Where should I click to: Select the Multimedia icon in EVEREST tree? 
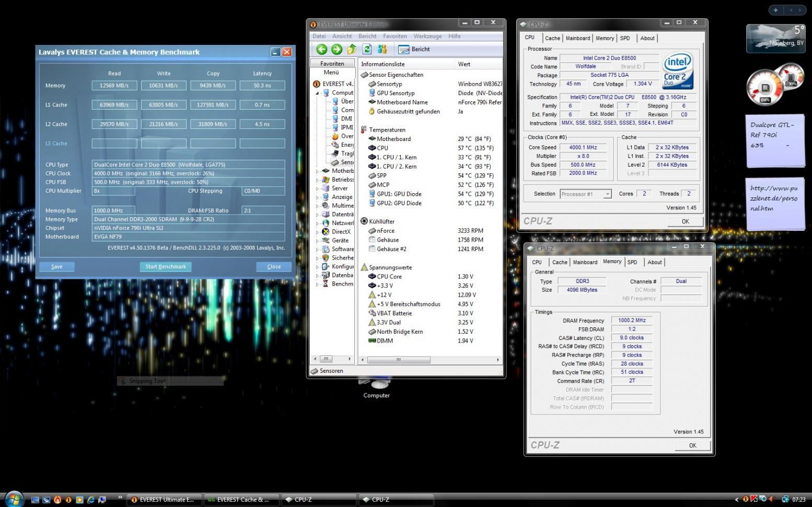(x=326, y=206)
